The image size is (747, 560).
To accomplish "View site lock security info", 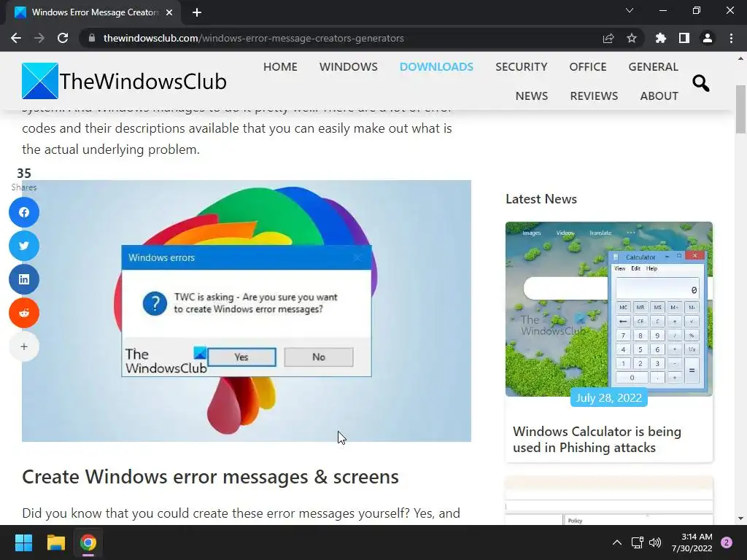I will [92, 38].
